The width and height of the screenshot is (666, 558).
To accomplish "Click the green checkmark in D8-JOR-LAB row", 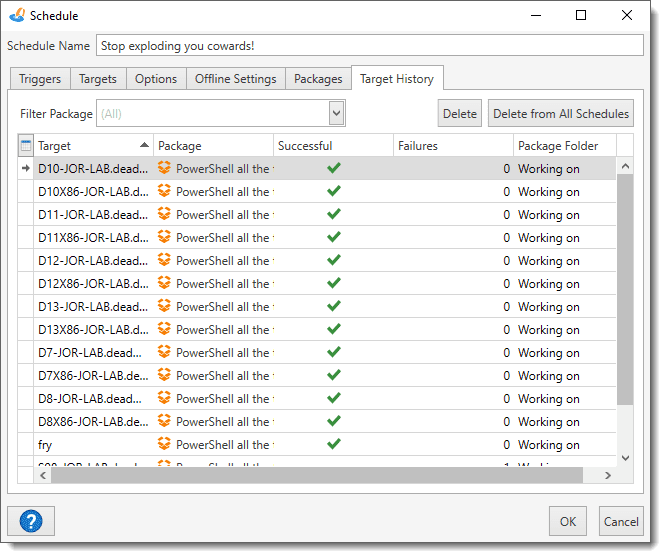I will (334, 397).
